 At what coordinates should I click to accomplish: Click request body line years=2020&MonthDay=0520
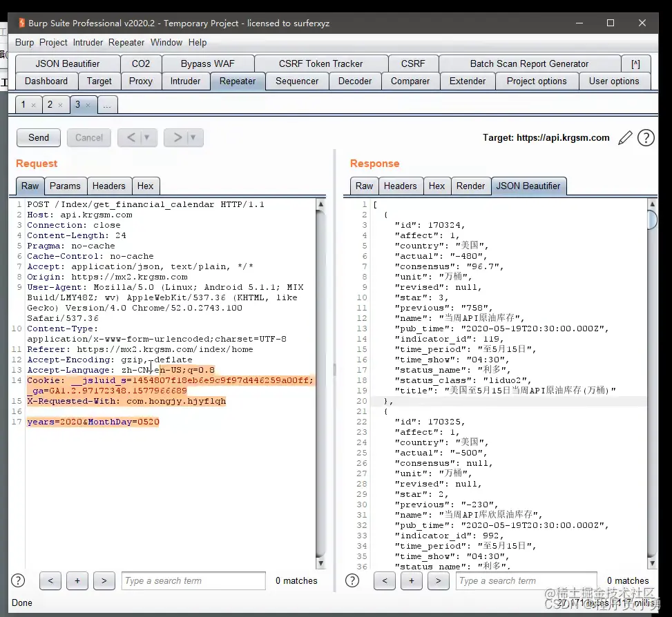click(93, 422)
